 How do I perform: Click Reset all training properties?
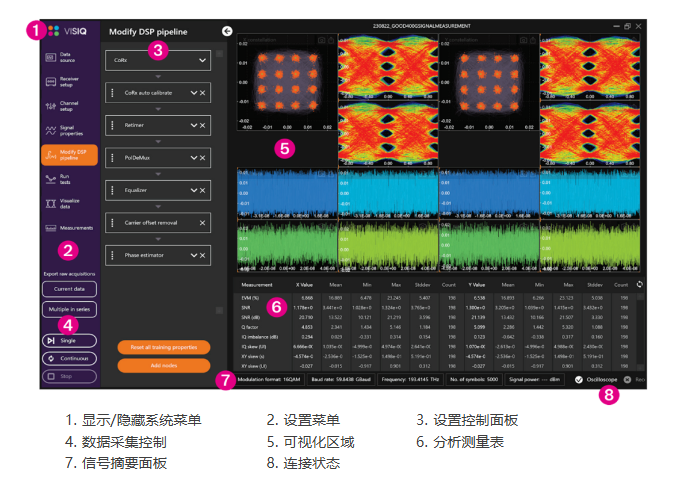click(164, 347)
